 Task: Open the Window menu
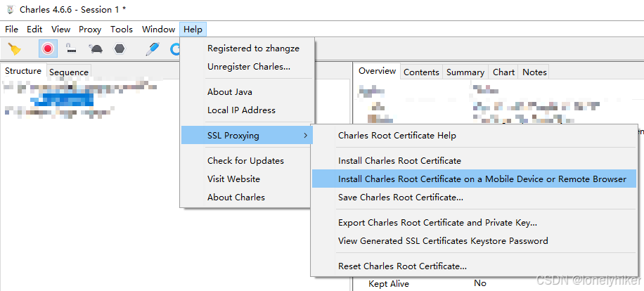[158, 29]
